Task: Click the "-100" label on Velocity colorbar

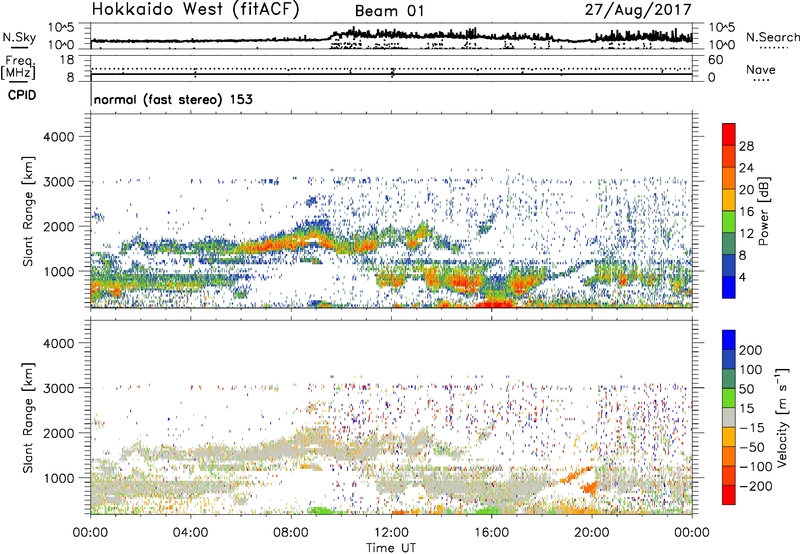Action: pyautogui.click(x=756, y=466)
